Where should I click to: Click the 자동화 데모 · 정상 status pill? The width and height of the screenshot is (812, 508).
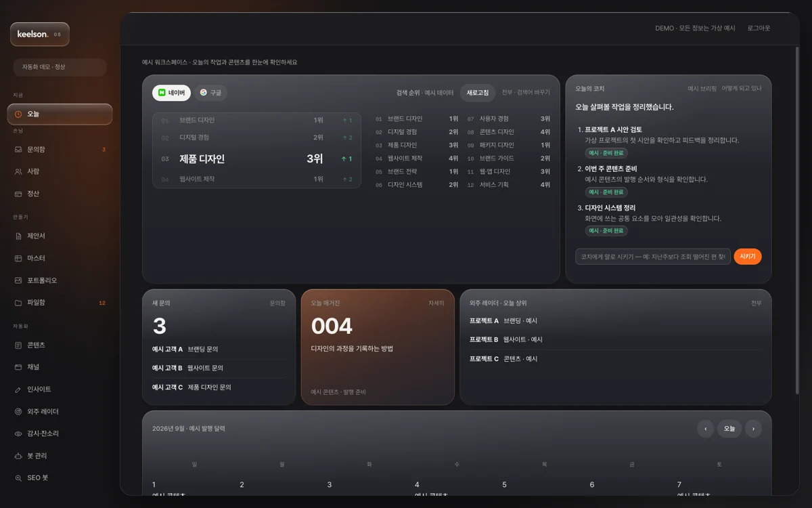60,67
